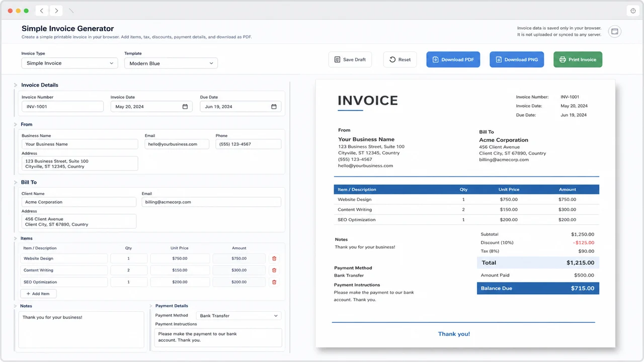Click Your Business Name in the preview
The height and width of the screenshot is (362, 644).
coord(366,139)
